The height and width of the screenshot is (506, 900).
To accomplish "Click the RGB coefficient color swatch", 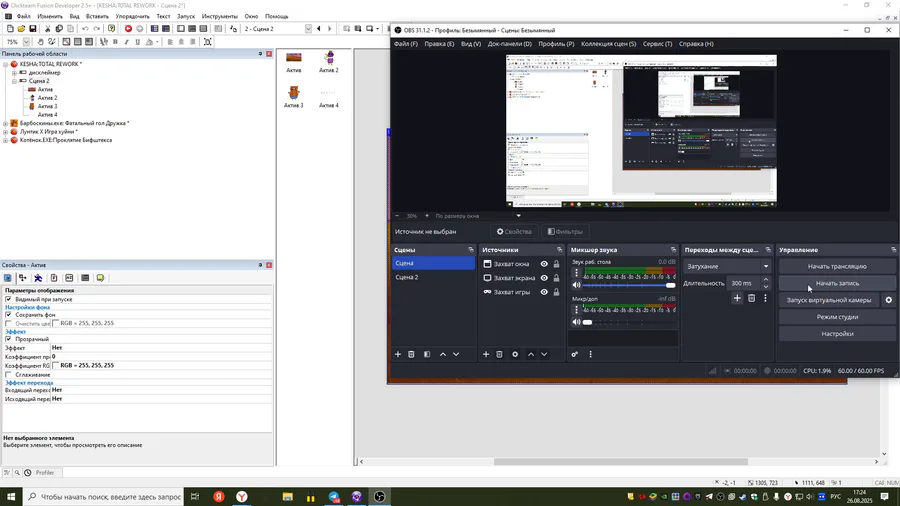I will pyautogui.click(x=56, y=365).
